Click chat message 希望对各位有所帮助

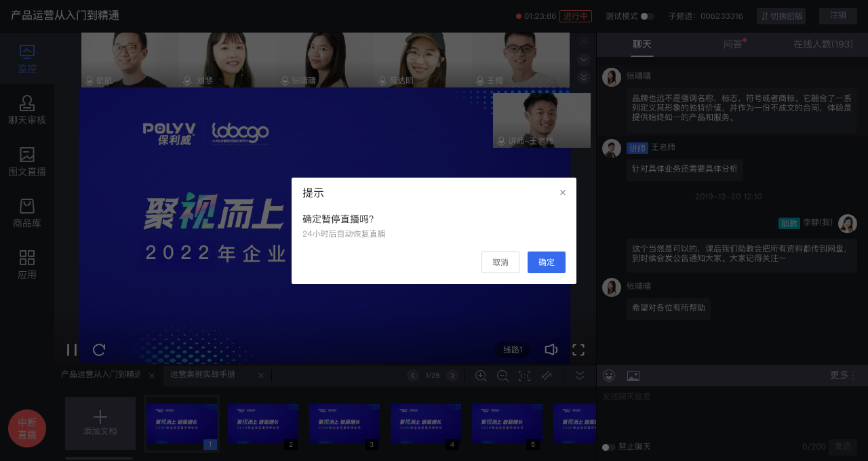(669, 308)
